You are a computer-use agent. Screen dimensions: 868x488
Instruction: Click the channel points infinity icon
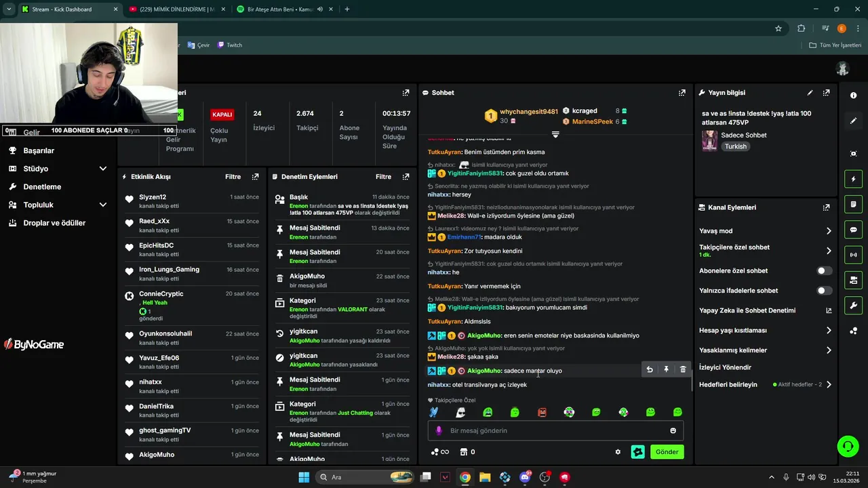(x=440, y=452)
